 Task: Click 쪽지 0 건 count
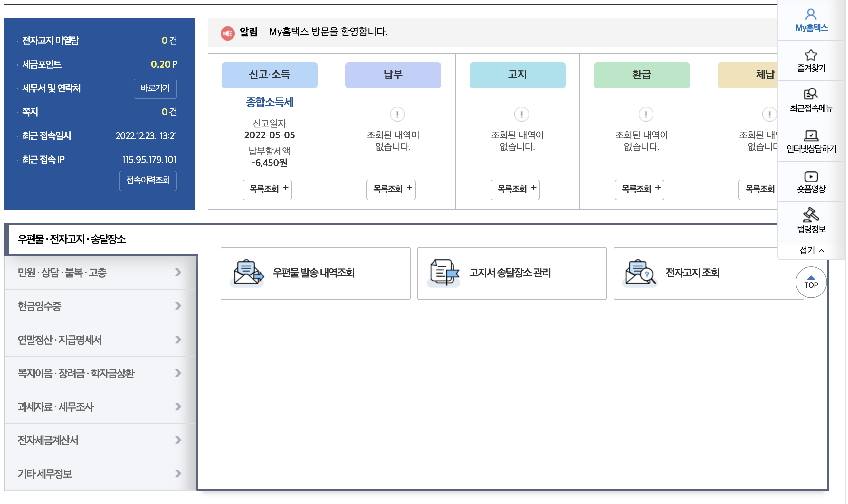[169, 112]
